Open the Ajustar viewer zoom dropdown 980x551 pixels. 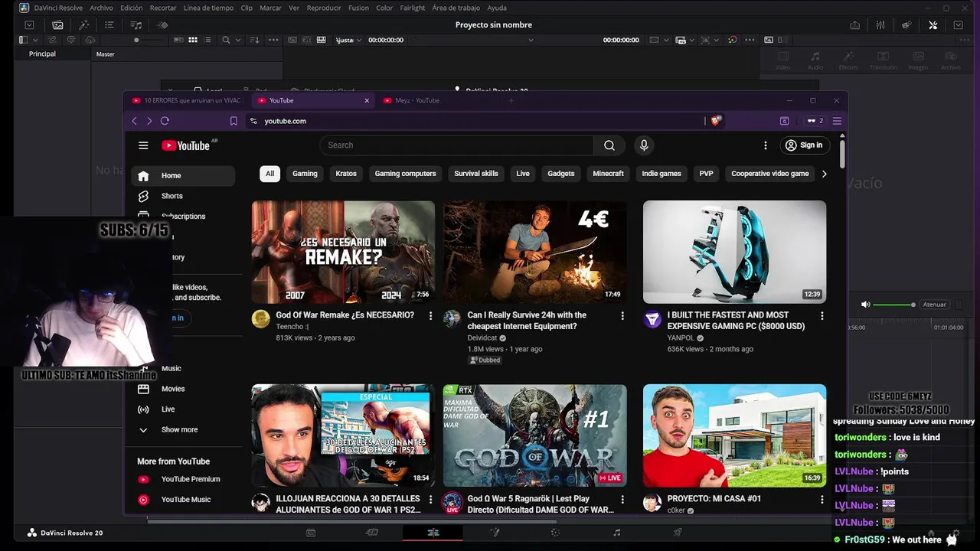pyautogui.click(x=348, y=40)
